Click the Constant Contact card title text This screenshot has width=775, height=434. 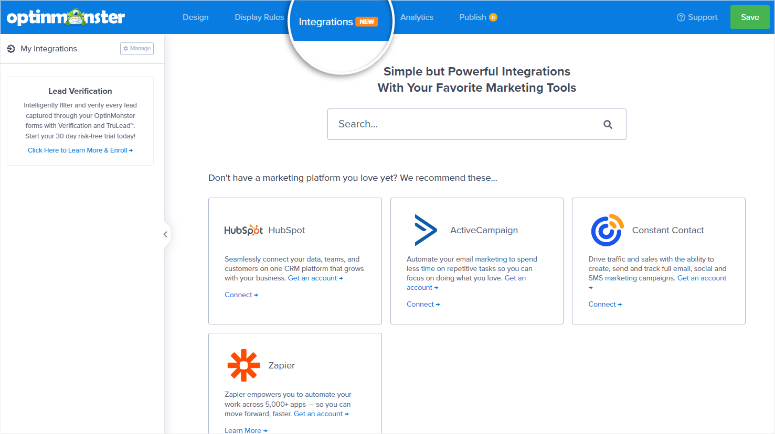(x=668, y=230)
